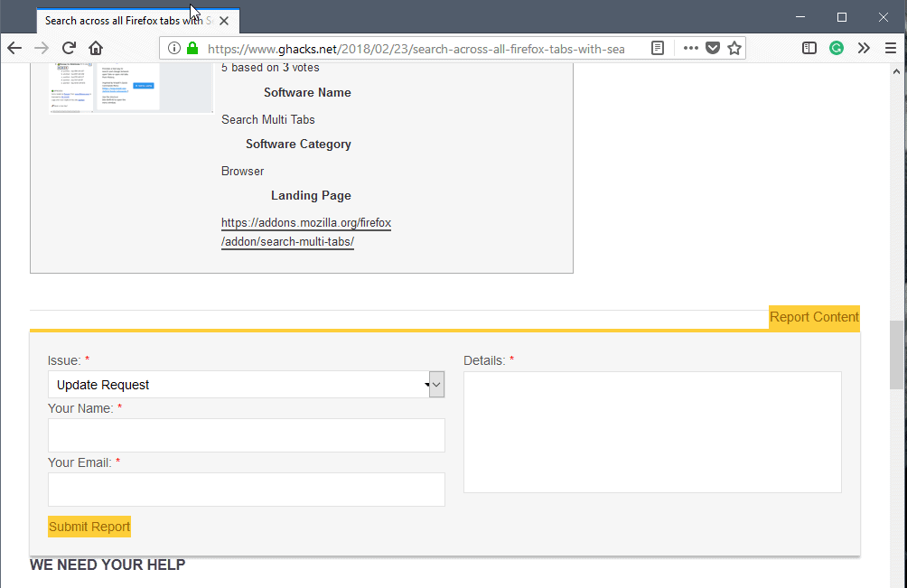Bookmark this page with the star
Image resolution: width=907 pixels, height=588 pixels.
coord(734,49)
